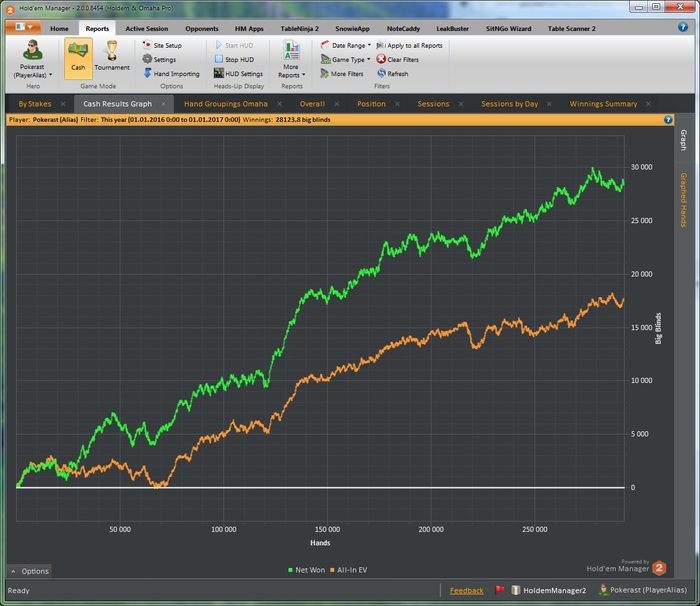Select Reports ribbon tab

tap(97, 29)
